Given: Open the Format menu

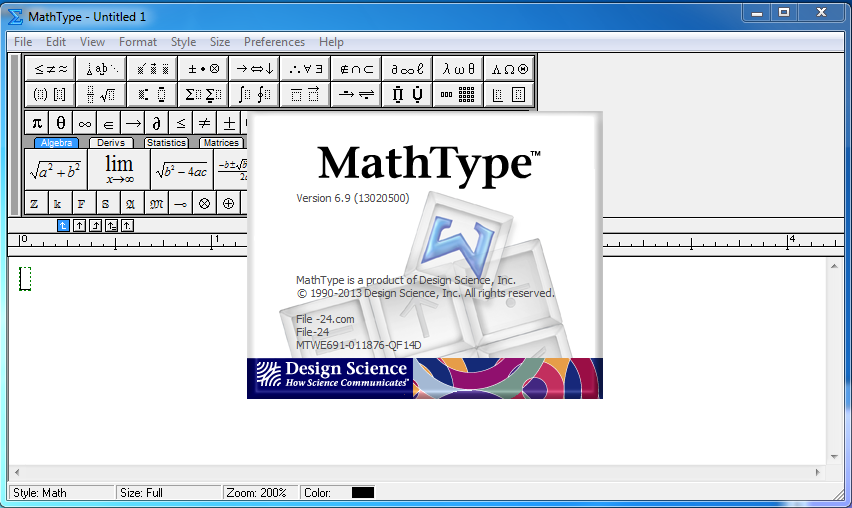Looking at the screenshot, I should (x=137, y=42).
